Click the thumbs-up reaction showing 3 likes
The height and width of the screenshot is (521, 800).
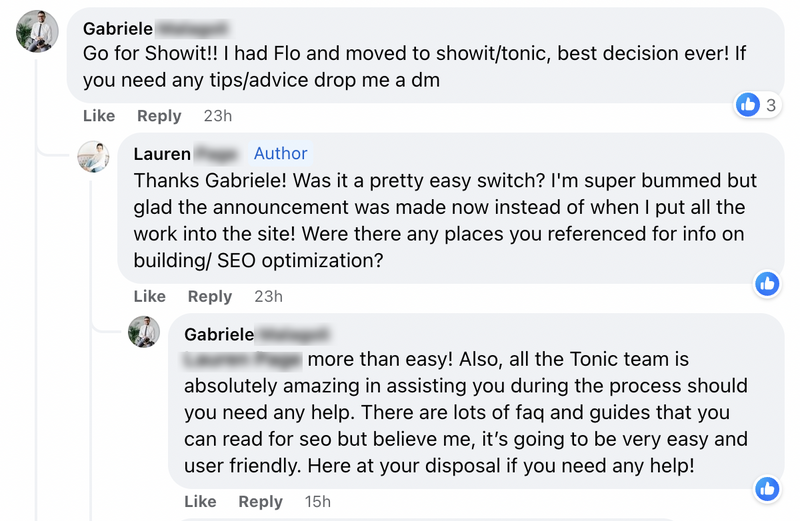pyautogui.click(x=757, y=105)
